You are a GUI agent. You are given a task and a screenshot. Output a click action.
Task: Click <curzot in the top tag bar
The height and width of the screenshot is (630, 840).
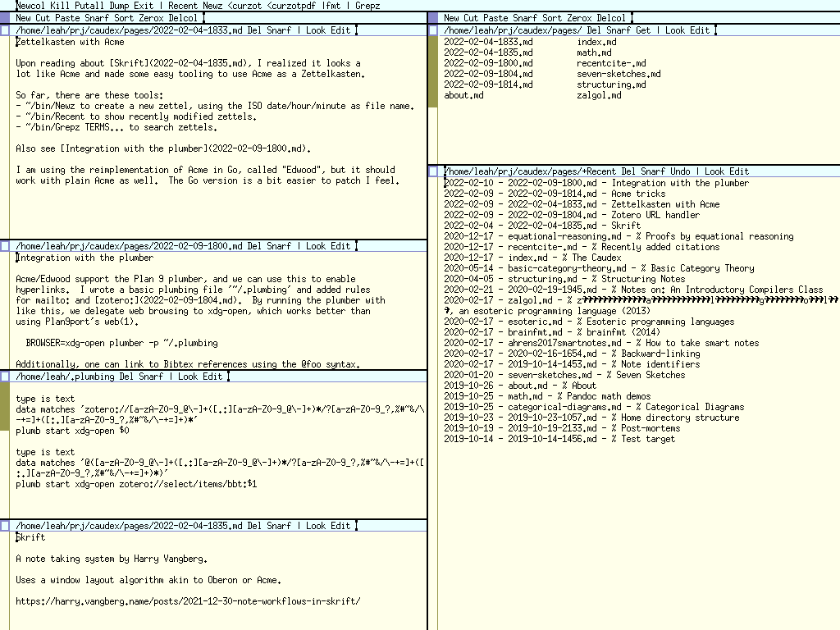tap(244, 6)
